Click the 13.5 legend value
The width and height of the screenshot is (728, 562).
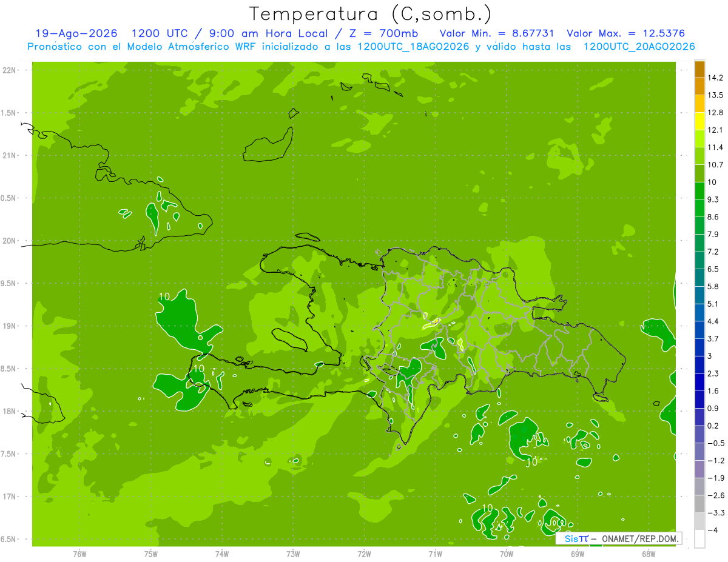pyautogui.click(x=716, y=95)
